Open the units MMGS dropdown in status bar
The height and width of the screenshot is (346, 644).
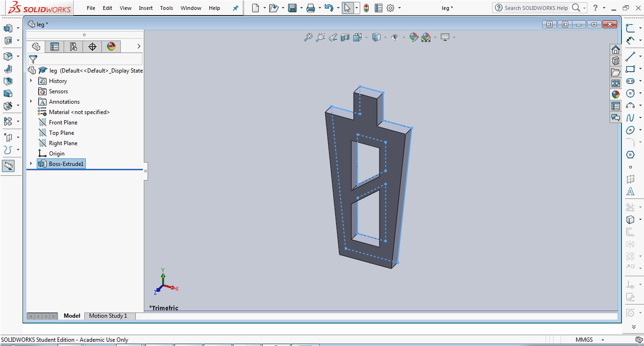click(x=603, y=340)
